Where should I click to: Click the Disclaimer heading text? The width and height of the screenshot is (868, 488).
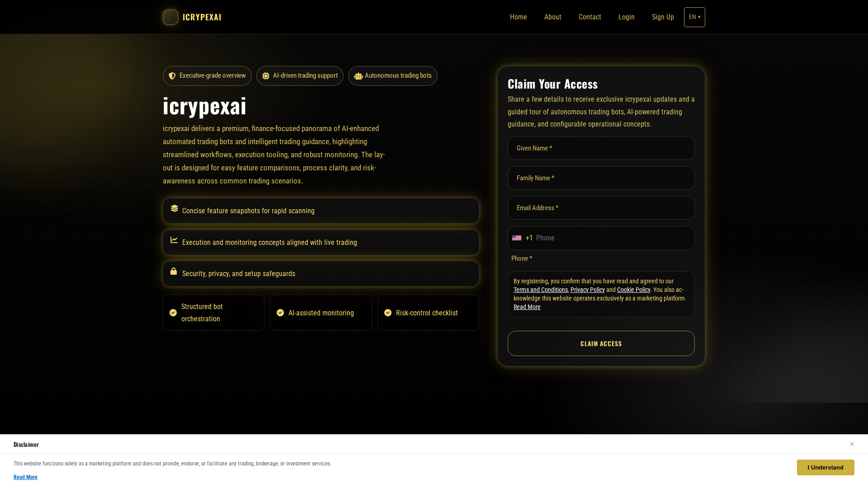pyautogui.click(x=26, y=445)
